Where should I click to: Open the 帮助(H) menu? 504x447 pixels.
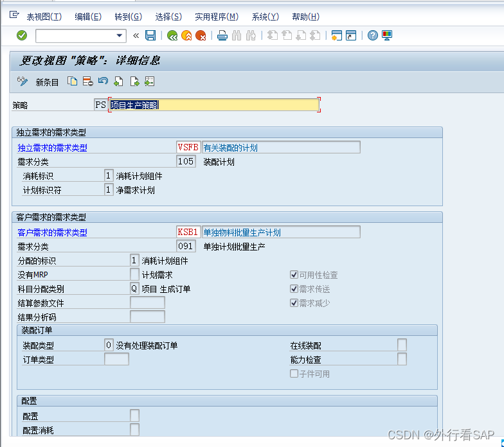click(306, 17)
